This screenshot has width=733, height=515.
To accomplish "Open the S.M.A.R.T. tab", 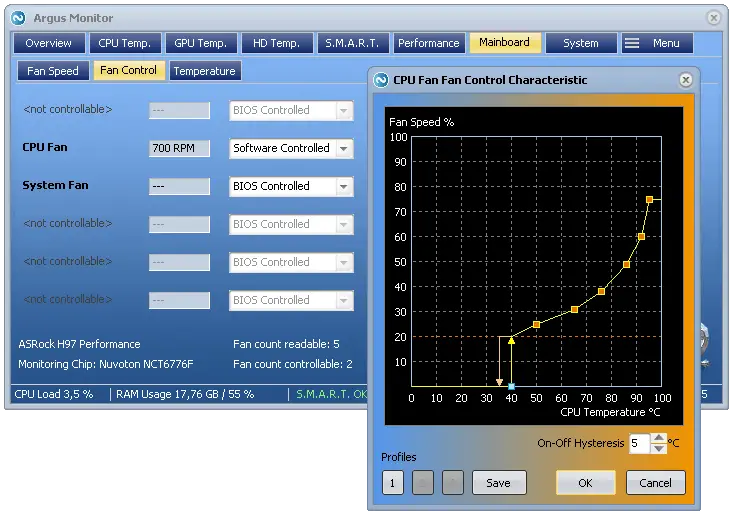I will point(352,43).
